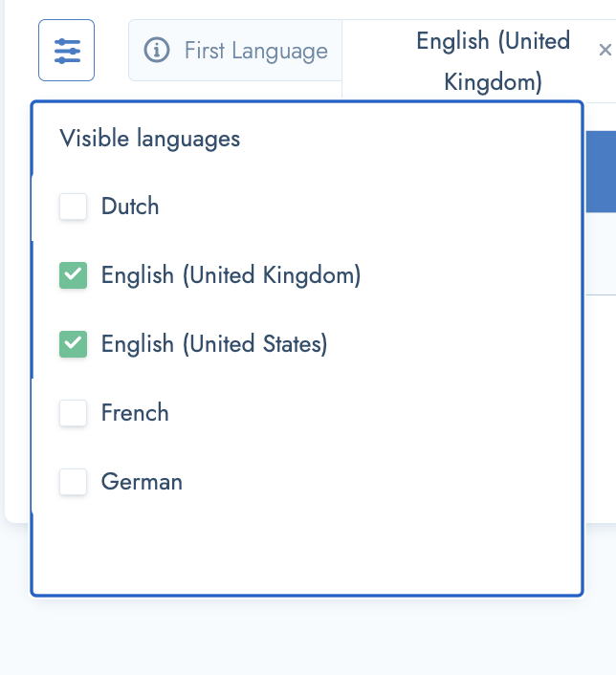
Task: Click the French label text
Action: pos(135,413)
